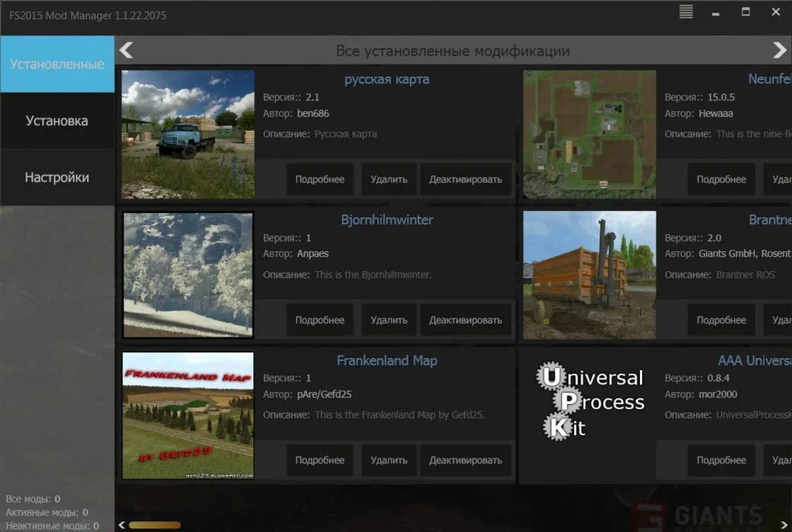This screenshot has width=792, height=532.
Task: Click Удалить for Bjornhilmwinter
Action: [x=389, y=320]
